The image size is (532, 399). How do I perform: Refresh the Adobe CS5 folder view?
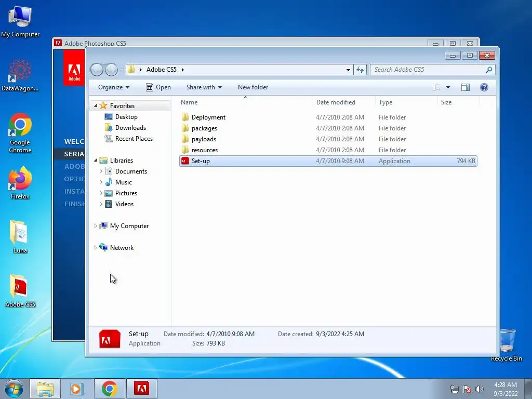[360, 70]
